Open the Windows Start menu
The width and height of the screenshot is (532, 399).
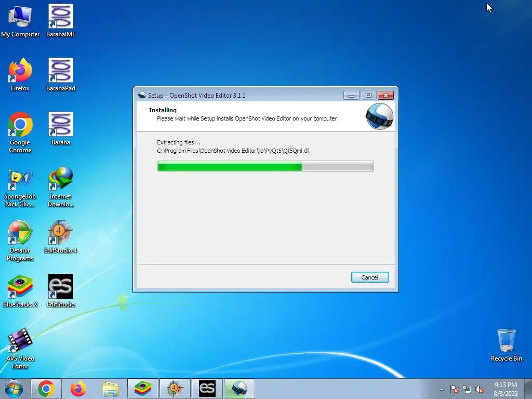point(14,389)
